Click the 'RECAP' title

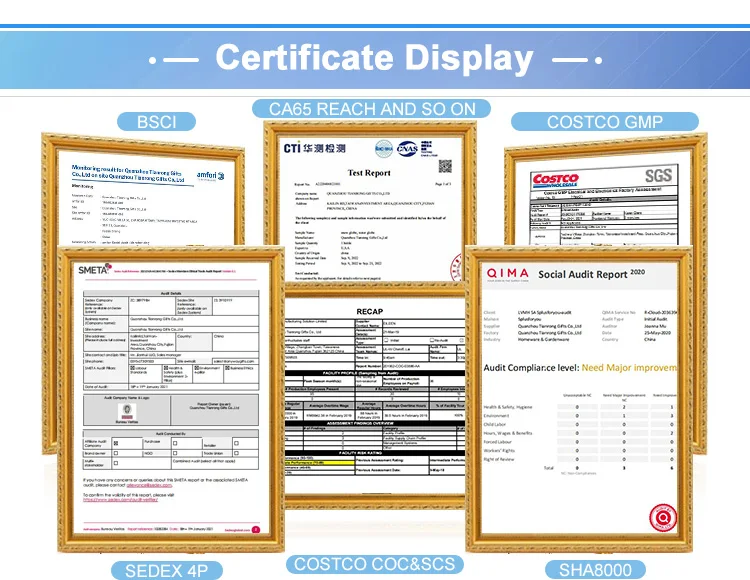tap(369, 312)
